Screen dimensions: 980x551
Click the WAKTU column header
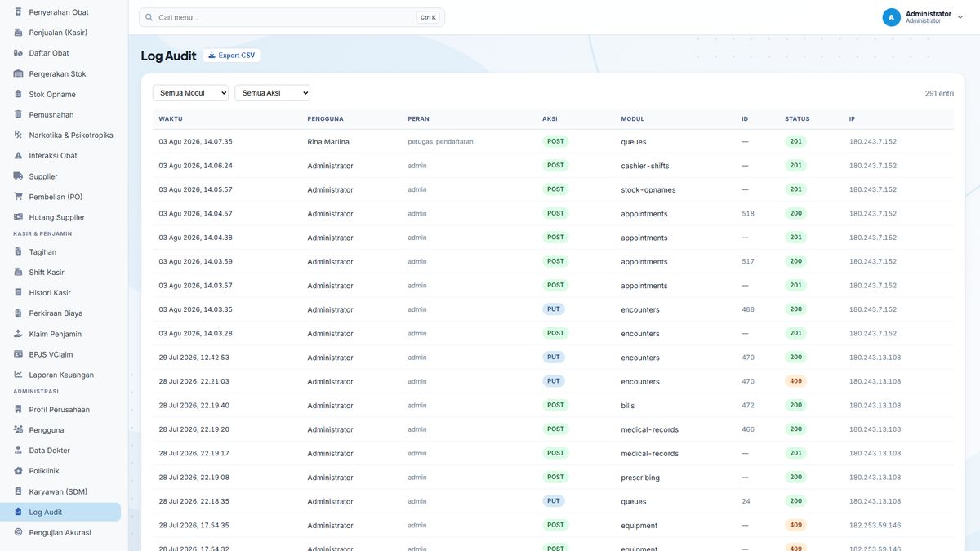(x=171, y=118)
